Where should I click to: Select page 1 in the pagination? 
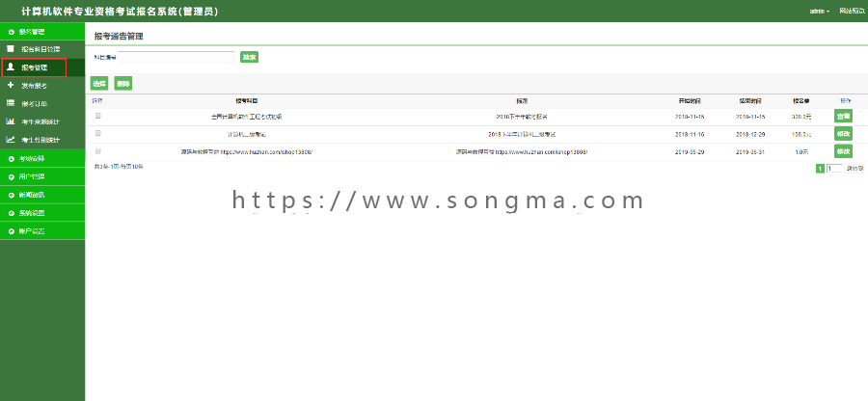pyautogui.click(x=820, y=168)
